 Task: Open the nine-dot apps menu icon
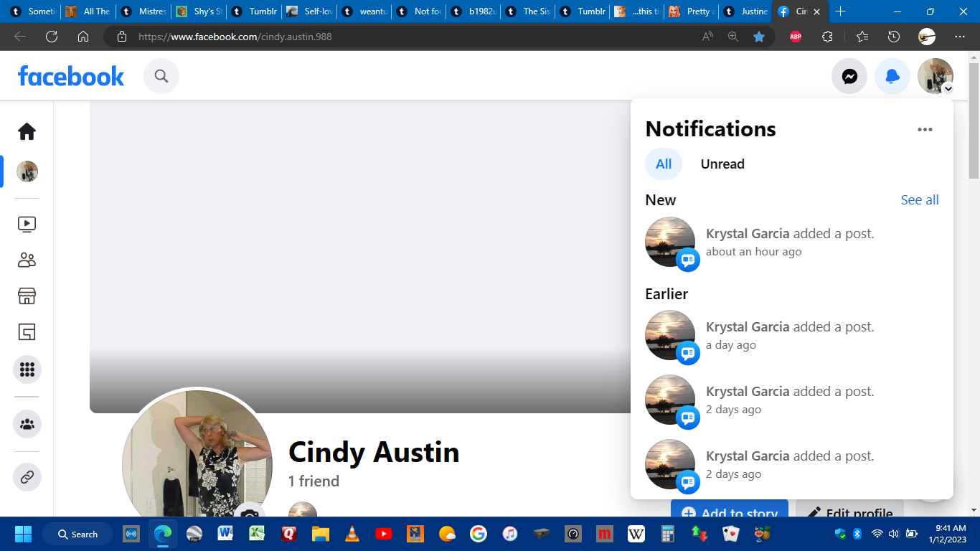[27, 369]
